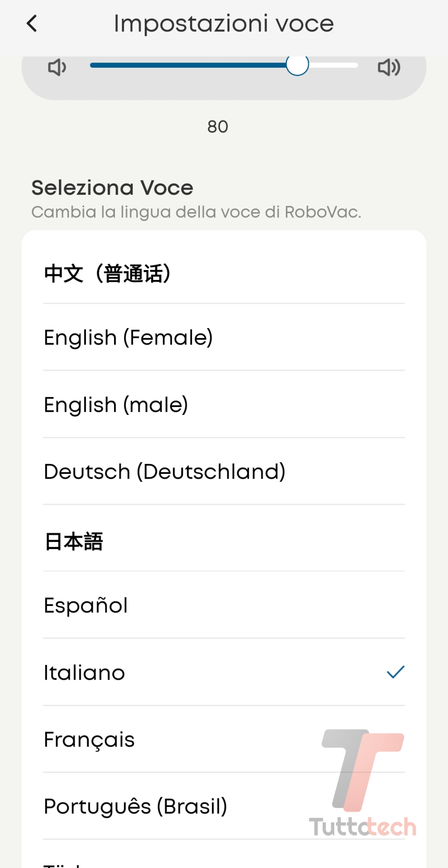Screen dimensions: 448x868
Task: Select the 中文 (普通话) voice option
Action: click(x=108, y=273)
